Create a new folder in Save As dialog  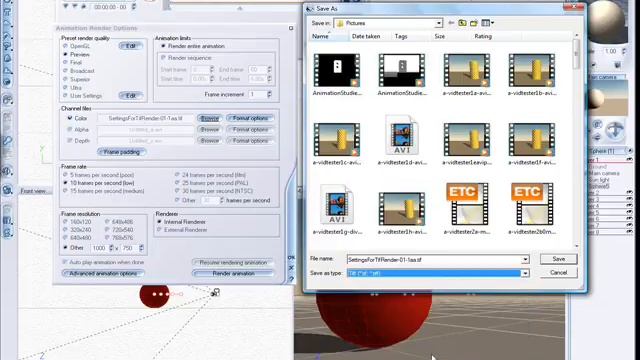(x=473, y=23)
